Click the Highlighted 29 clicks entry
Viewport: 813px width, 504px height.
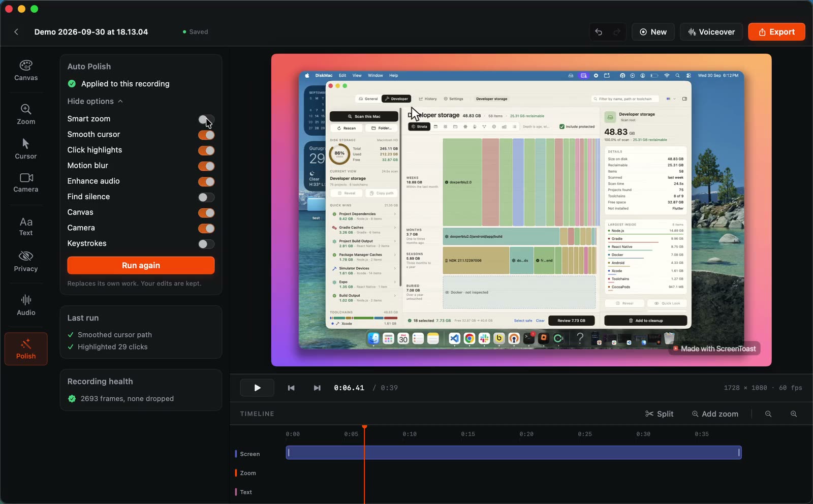112,347
